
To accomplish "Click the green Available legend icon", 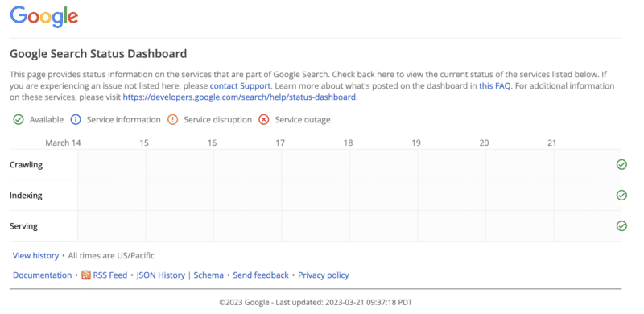I will (x=18, y=120).
